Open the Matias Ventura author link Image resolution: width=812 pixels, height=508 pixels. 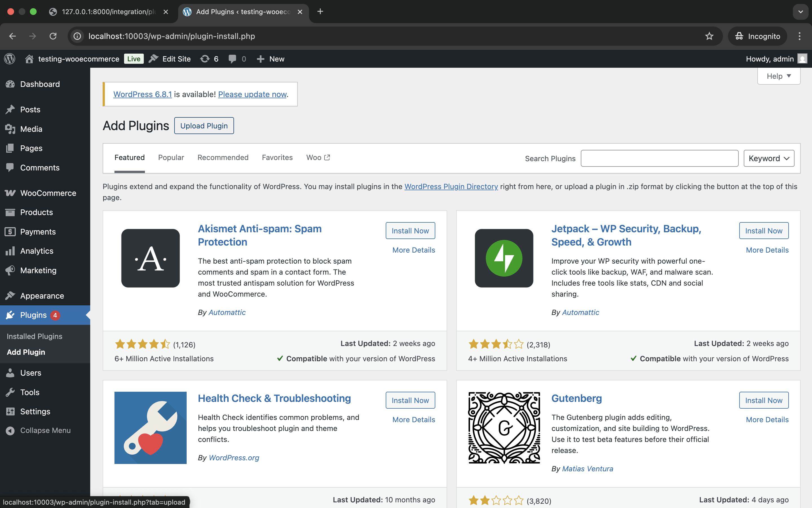tap(588, 469)
